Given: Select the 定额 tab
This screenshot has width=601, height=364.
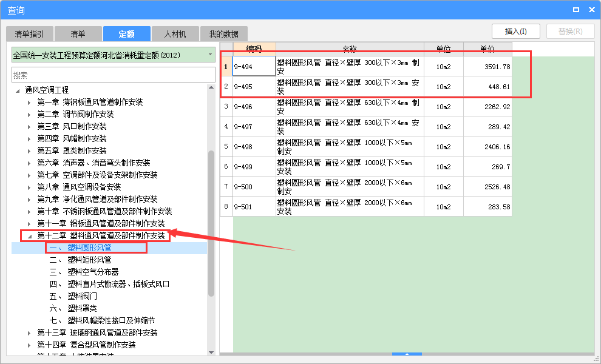Looking at the screenshot, I should [126, 34].
